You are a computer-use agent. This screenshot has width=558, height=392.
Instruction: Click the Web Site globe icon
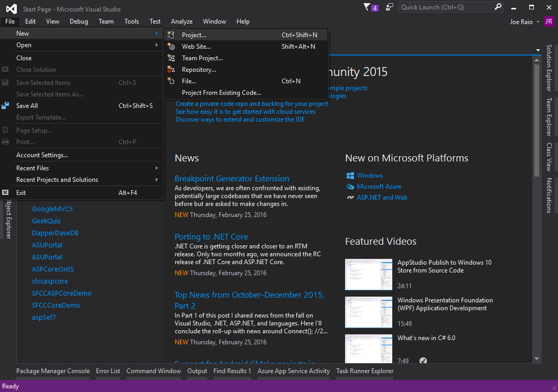[x=171, y=47]
